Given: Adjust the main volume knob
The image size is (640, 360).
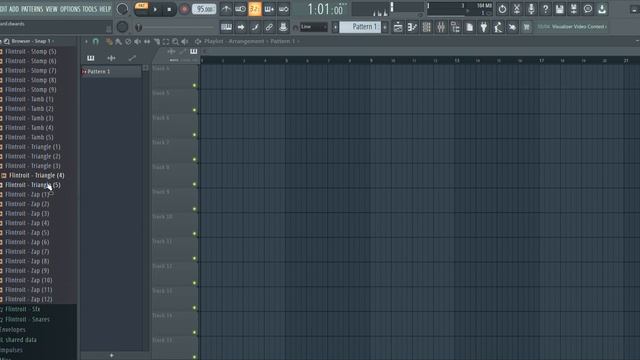Looking at the screenshot, I should click(122, 9).
